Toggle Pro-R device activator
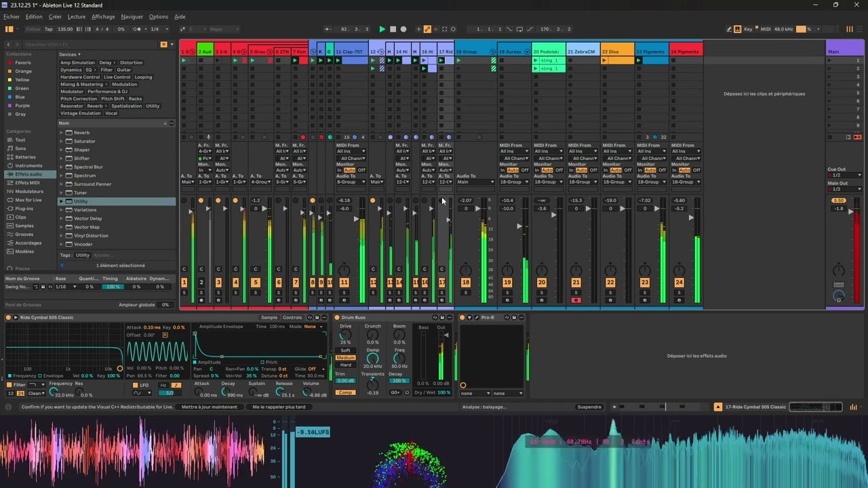Image resolution: width=868 pixels, height=488 pixels. coord(462,317)
